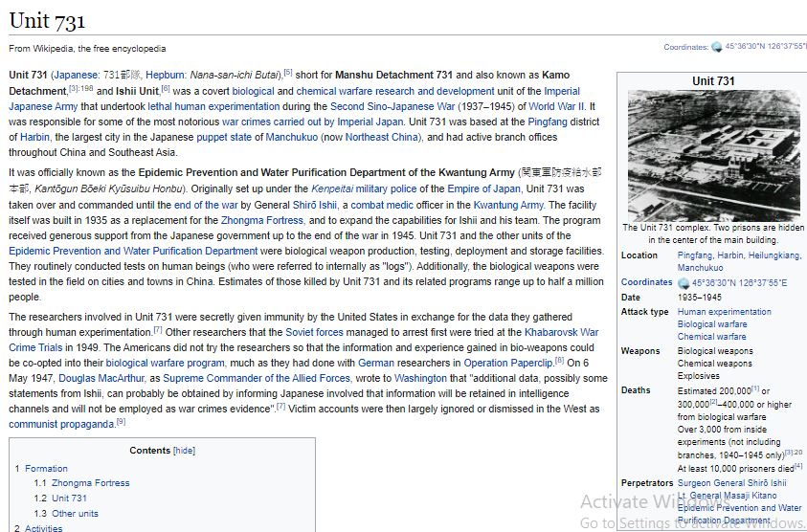Open Chemical warfare in Attack type row
Viewport: 807px width, 532px height.
click(711, 337)
